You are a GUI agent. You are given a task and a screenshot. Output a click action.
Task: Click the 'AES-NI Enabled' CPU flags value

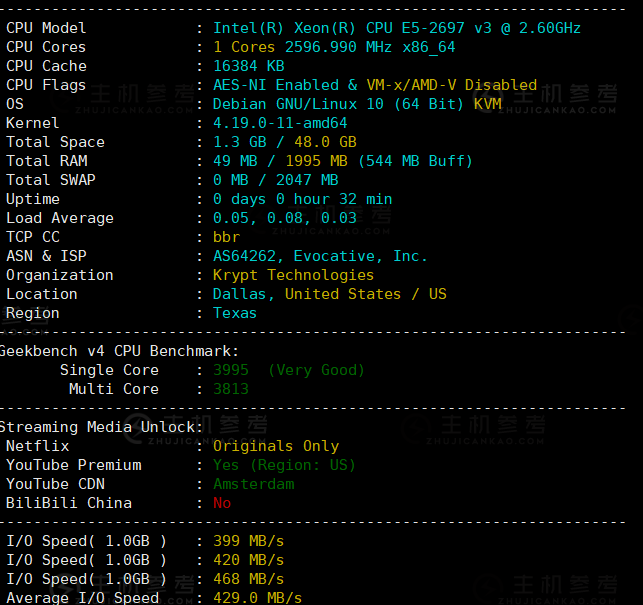[x=276, y=85]
